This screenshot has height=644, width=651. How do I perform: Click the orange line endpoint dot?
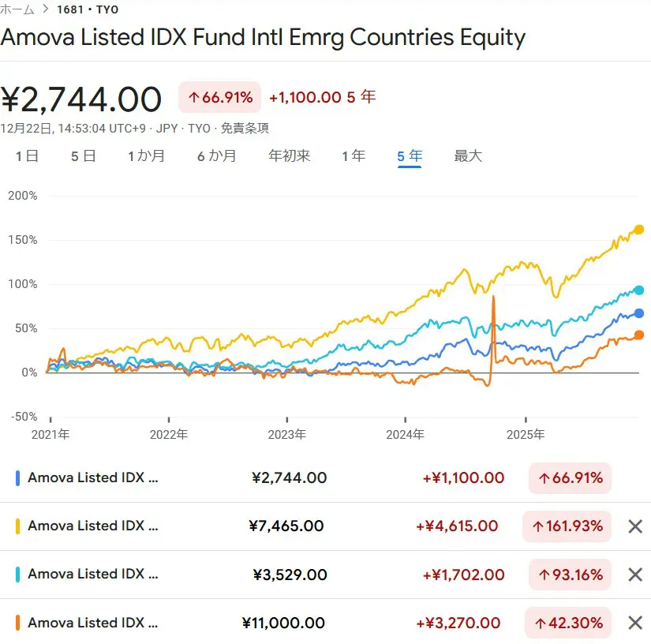coord(639,335)
